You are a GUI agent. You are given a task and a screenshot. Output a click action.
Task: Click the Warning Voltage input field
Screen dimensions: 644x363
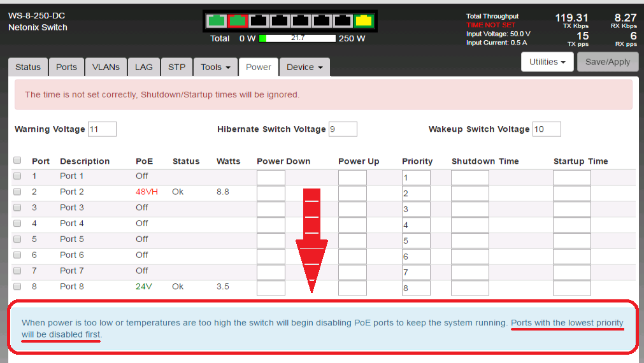[103, 129]
